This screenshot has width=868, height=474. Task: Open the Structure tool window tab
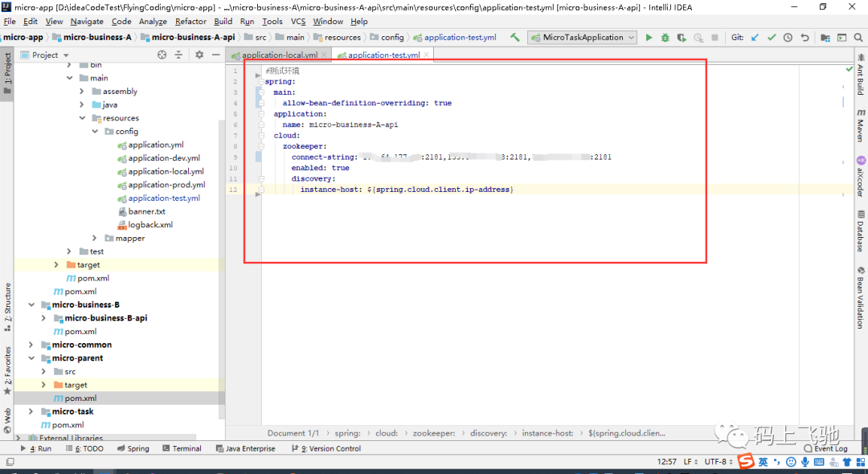[x=7, y=307]
